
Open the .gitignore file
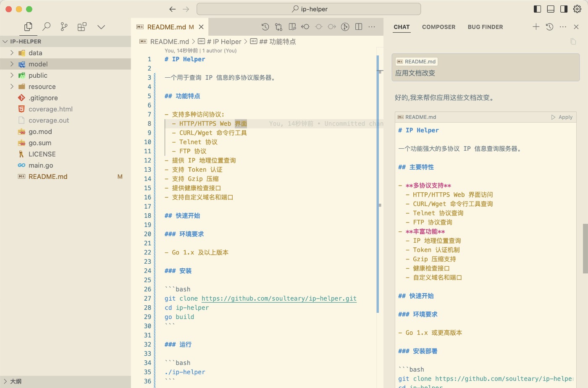(66, 98)
